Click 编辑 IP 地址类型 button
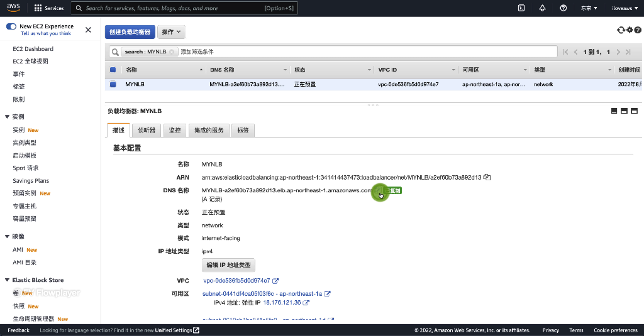The width and height of the screenshot is (644, 336). point(228,265)
